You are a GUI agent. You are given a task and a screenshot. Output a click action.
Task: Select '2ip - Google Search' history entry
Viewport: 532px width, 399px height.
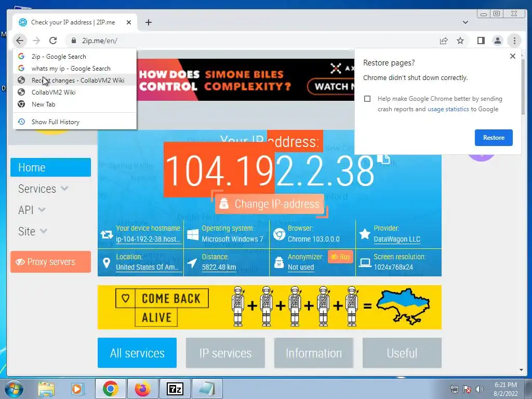[75, 56]
